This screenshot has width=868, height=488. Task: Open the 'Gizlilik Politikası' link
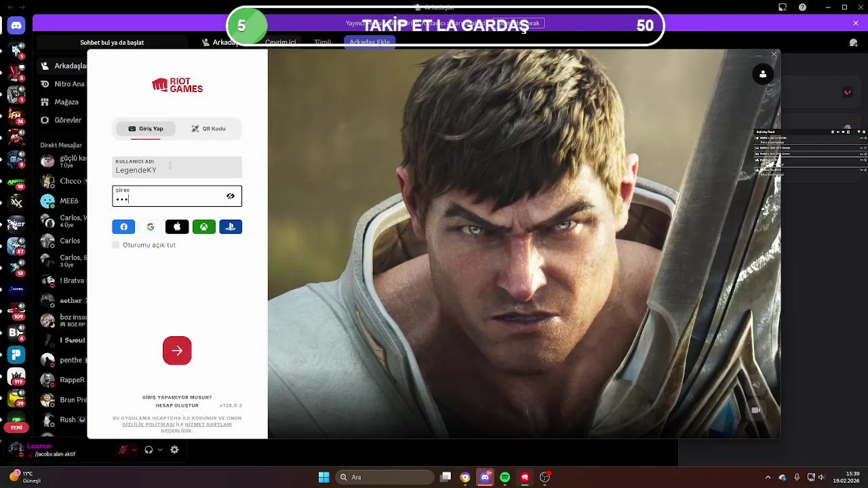point(149,424)
